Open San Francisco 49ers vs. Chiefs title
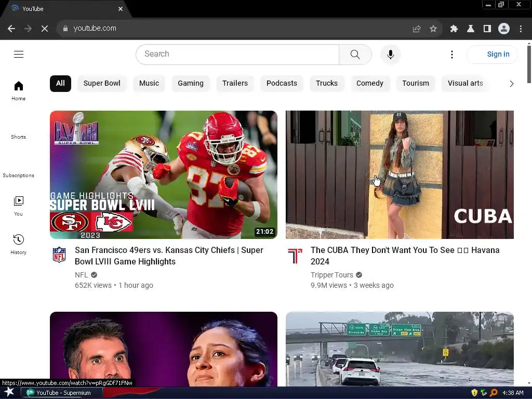This screenshot has width=532, height=399. coord(169,256)
